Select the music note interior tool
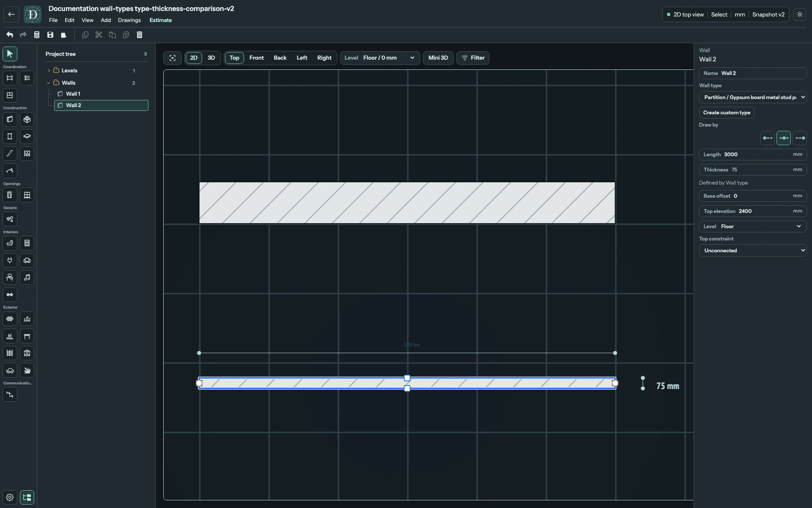 [x=27, y=278]
